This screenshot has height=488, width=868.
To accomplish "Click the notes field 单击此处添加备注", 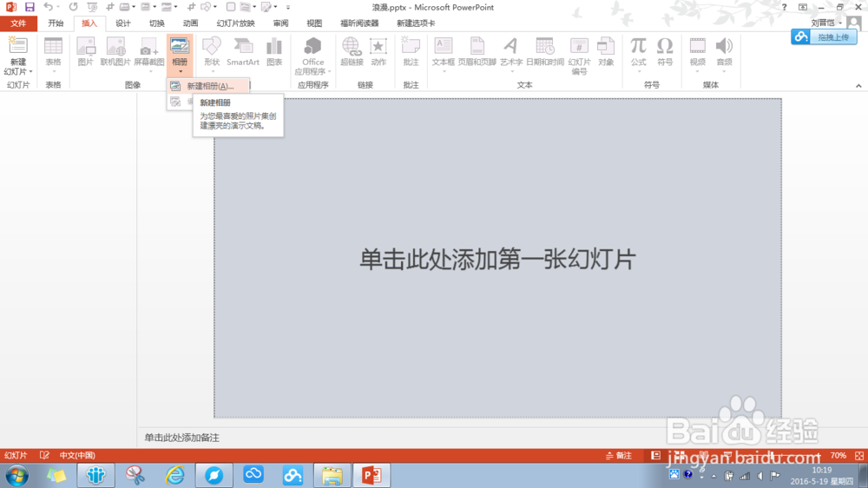I will [x=181, y=438].
